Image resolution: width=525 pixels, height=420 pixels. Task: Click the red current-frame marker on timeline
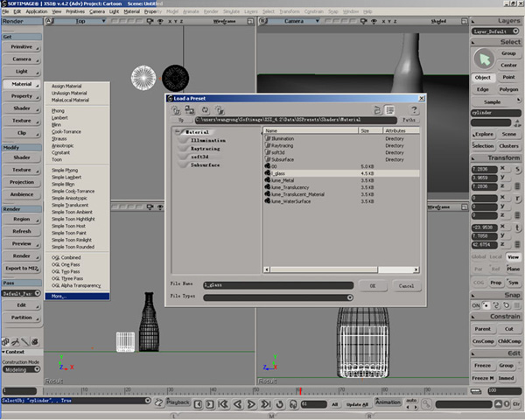300,391
